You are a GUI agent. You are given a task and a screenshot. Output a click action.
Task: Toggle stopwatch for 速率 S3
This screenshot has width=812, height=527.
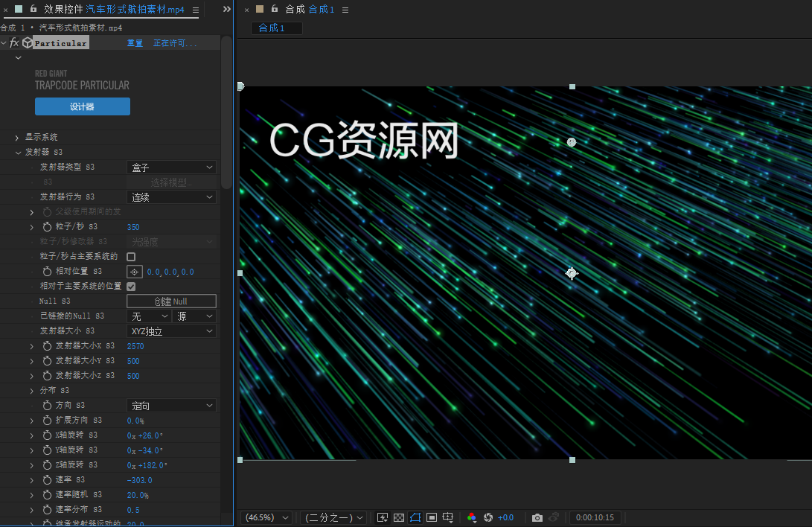(x=47, y=480)
